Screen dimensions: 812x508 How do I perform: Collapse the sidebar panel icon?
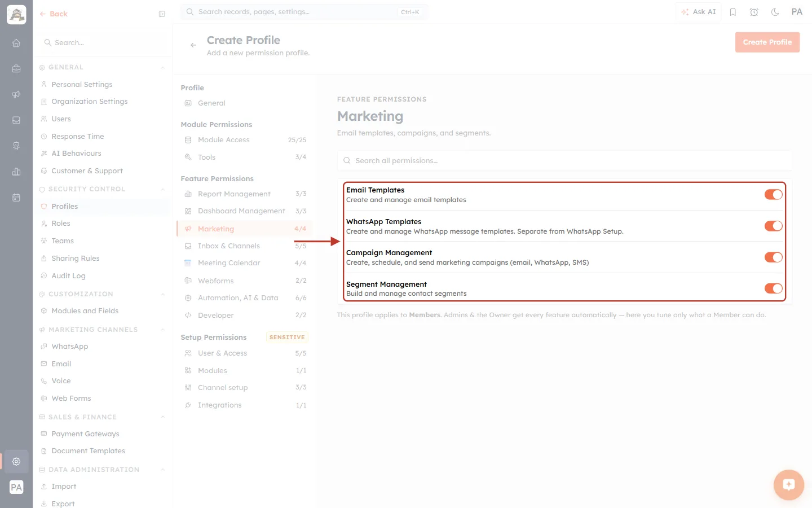162,14
